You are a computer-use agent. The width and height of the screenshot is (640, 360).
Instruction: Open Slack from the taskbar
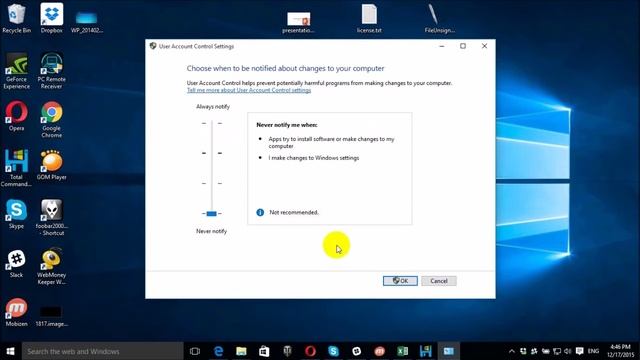tap(356, 351)
